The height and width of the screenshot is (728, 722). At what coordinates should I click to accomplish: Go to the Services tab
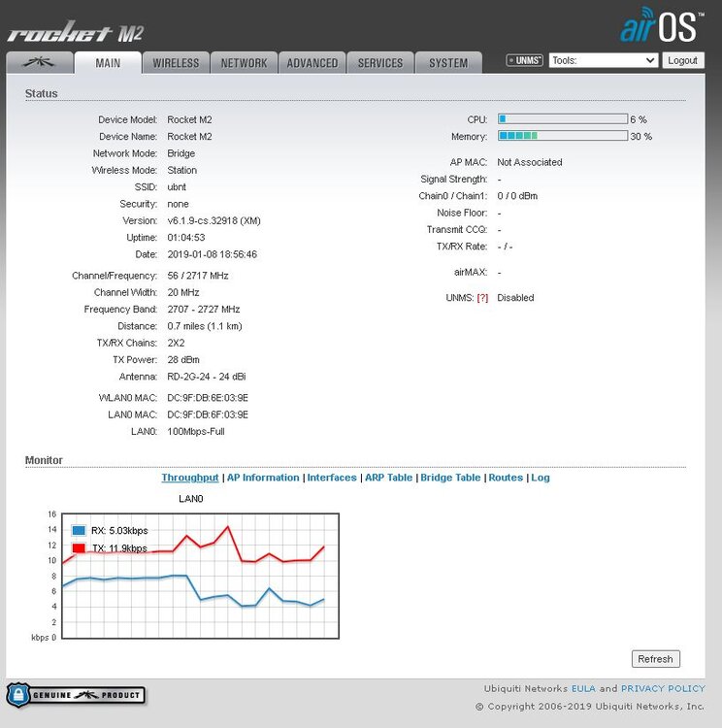(379, 63)
